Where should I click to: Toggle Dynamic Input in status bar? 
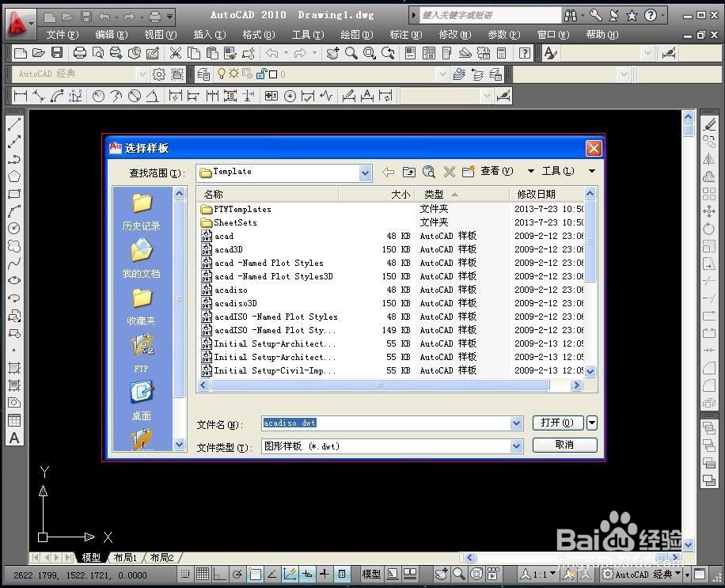[x=307, y=574]
